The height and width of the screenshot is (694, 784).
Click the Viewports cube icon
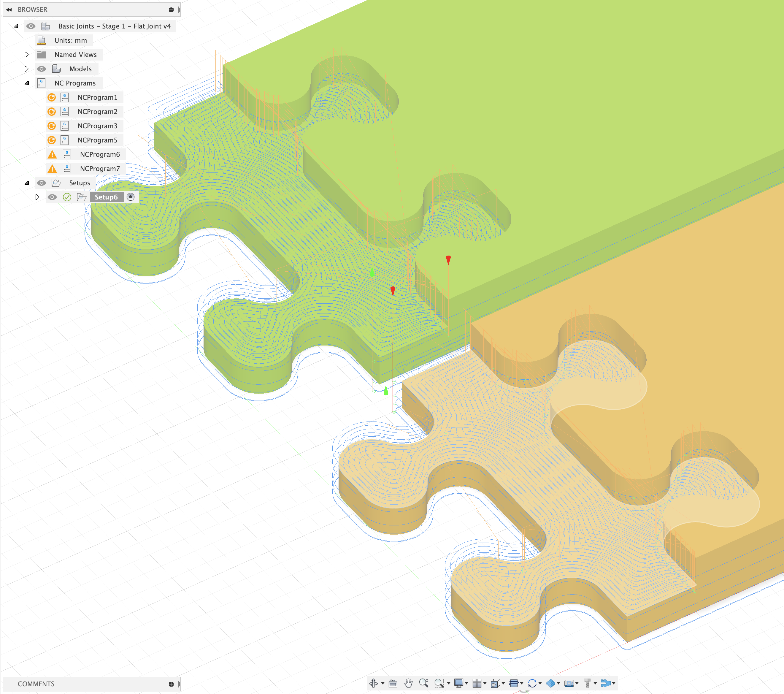[496, 683]
